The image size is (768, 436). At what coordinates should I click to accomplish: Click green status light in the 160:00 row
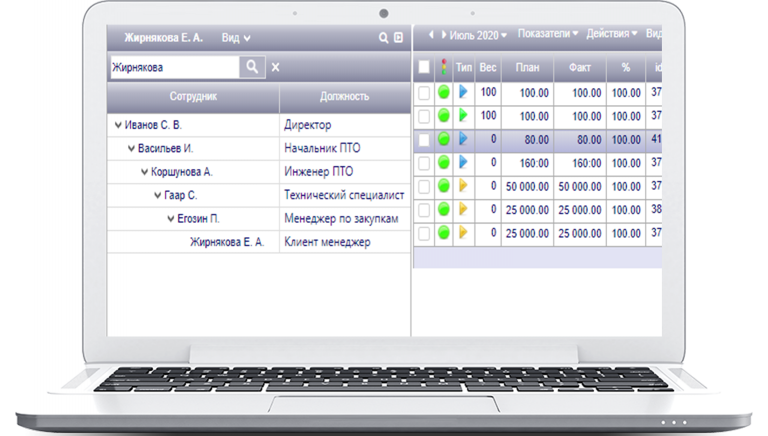tap(444, 163)
